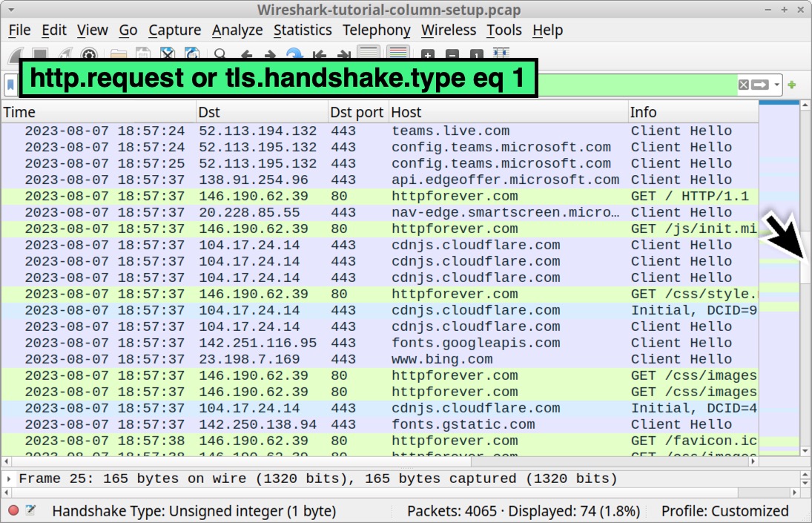Click packet list horizontal scroll-right arrow

[x=753, y=461]
